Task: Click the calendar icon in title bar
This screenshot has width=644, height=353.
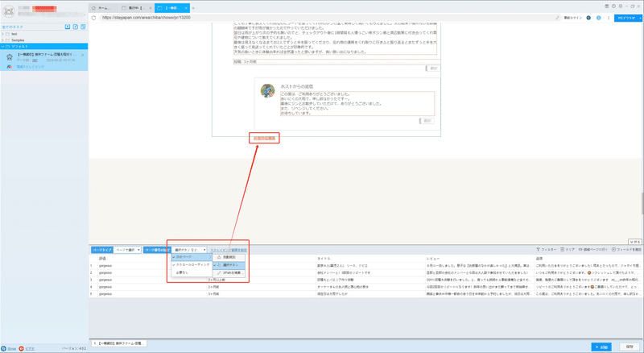Action: point(607,6)
